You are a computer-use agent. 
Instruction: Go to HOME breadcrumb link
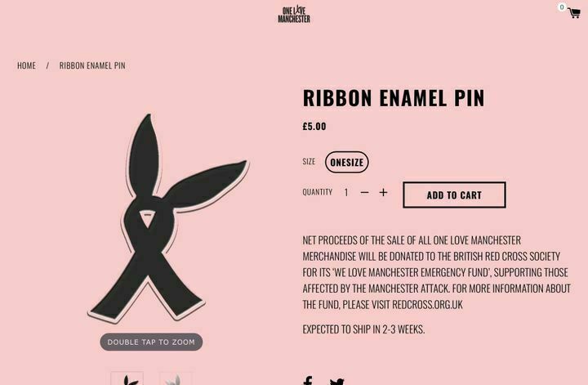coord(27,65)
